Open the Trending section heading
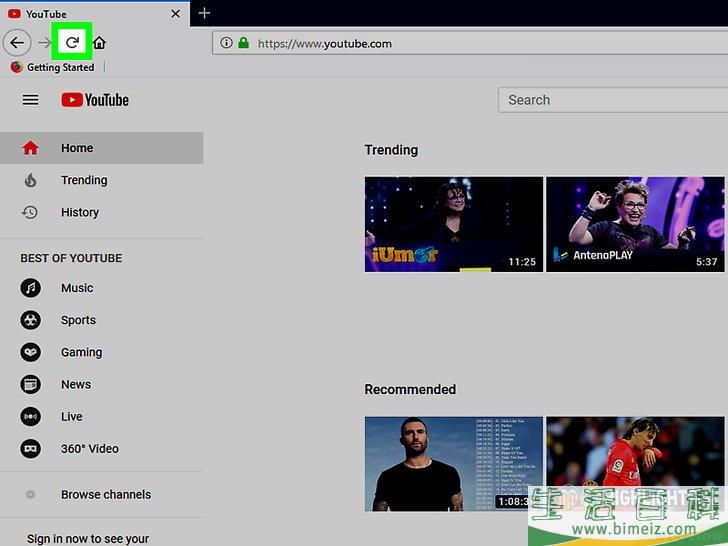This screenshot has width=728, height=546. (391, 150)
